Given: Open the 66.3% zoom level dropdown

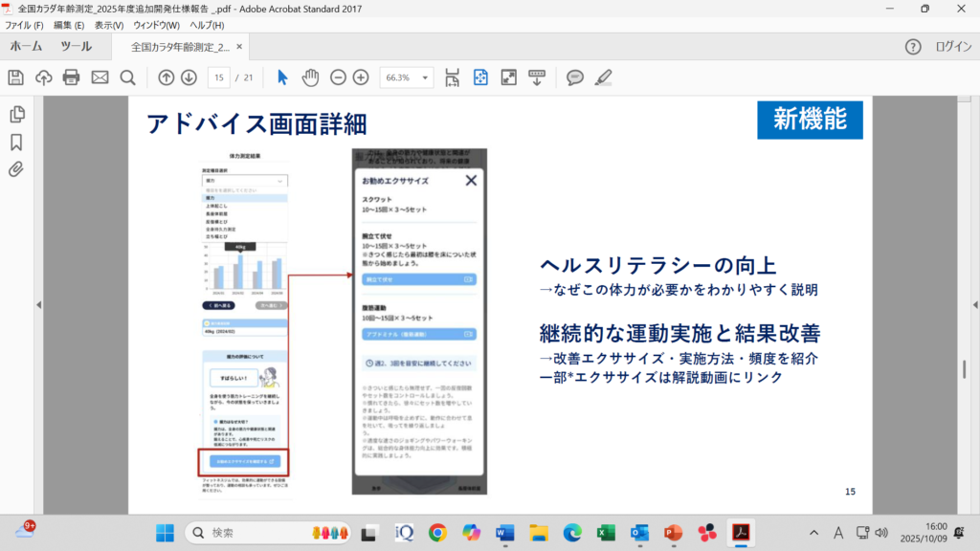Looking at the screenshot, I should [426, 77].
